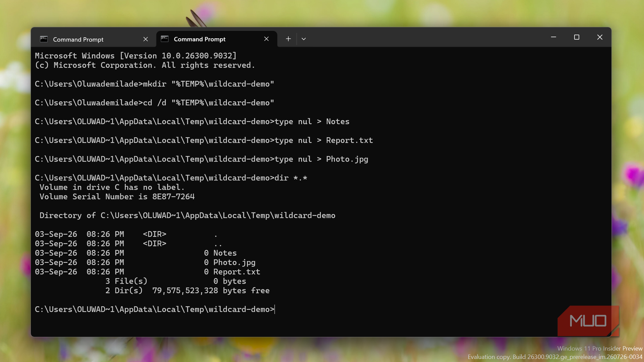The width and height of the screenshot is (644, 362).
Task: Click terminal icon on first tab
Action: [x=44, y=39]
